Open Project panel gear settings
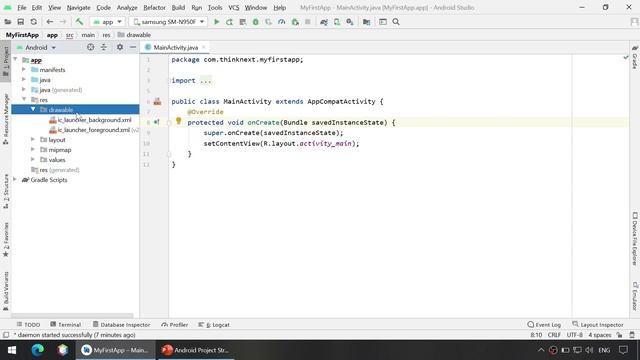 [120, 47]
